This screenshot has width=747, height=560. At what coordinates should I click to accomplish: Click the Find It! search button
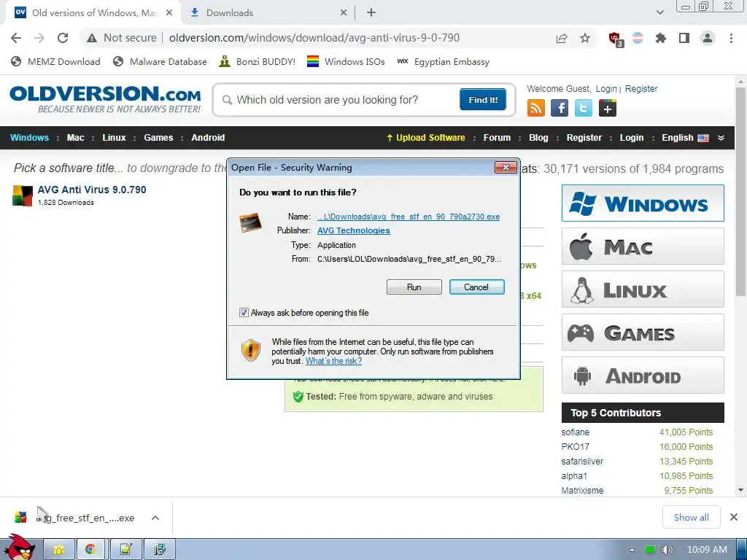tap(483, 99)
